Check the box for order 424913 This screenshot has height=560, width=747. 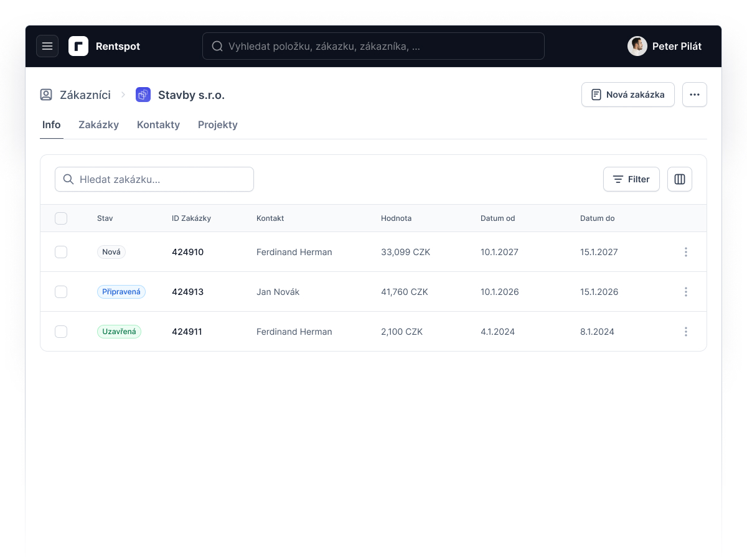point(61,292)
